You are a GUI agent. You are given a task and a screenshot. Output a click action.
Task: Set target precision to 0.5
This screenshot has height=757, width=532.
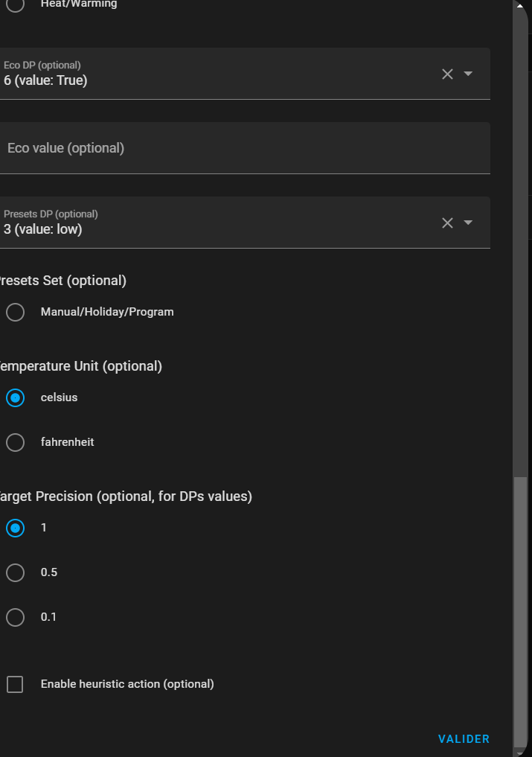click(x=15, y=572)
